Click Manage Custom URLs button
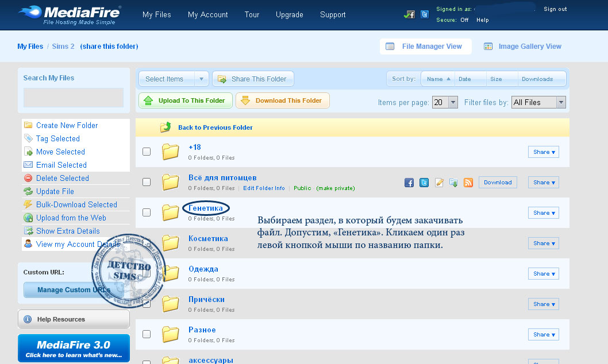This screenshot has width=608, height=364. click(74, 290)
